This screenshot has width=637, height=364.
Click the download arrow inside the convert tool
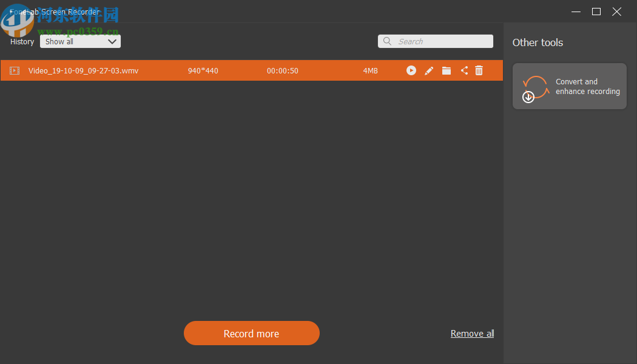(528, 97)
